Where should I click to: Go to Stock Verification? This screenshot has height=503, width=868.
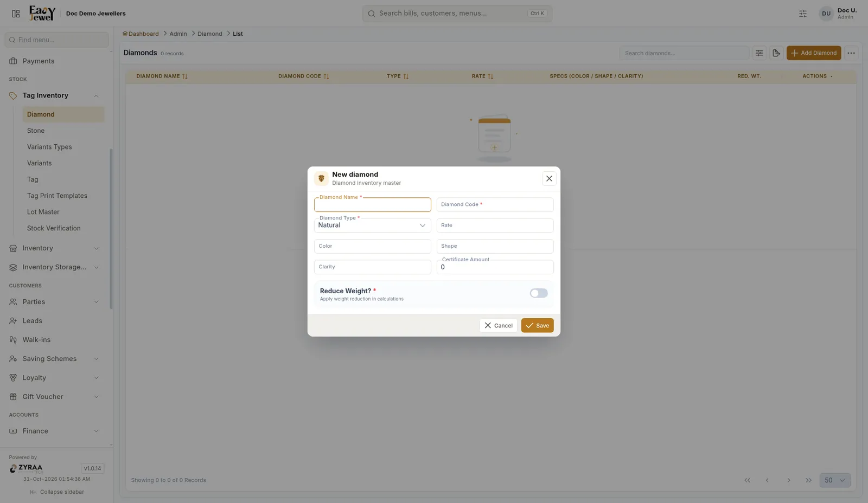click(63, 228)
